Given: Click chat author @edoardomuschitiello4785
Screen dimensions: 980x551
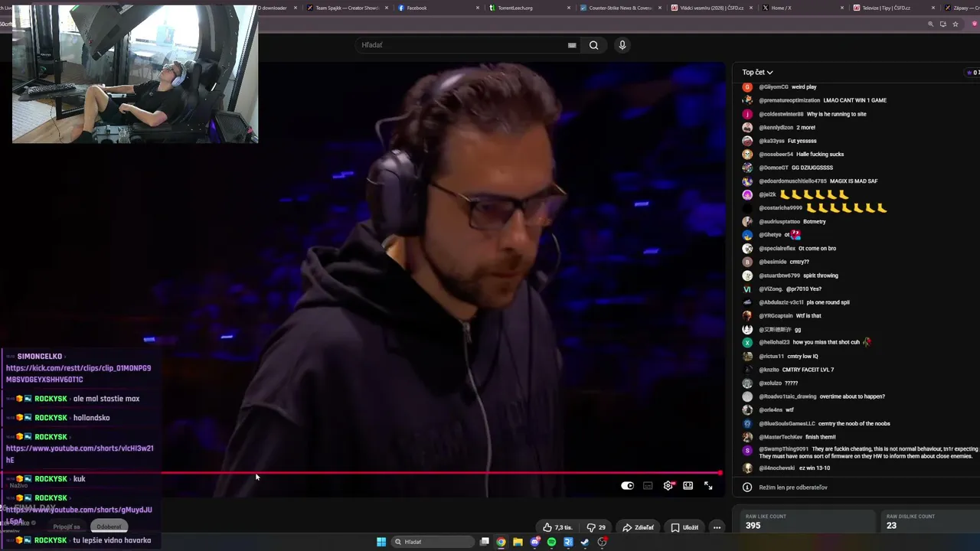Looking at the screenshot, I should (x=793, y=181).
